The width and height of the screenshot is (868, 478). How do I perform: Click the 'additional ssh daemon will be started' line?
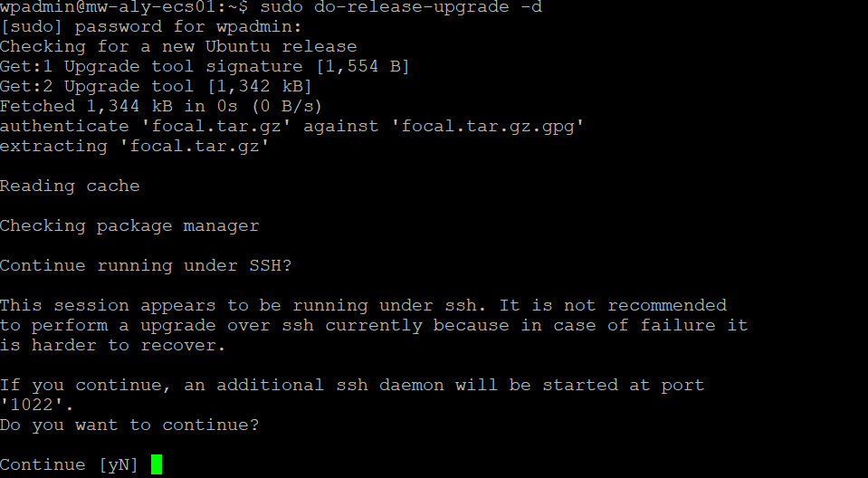pos(352,386)
